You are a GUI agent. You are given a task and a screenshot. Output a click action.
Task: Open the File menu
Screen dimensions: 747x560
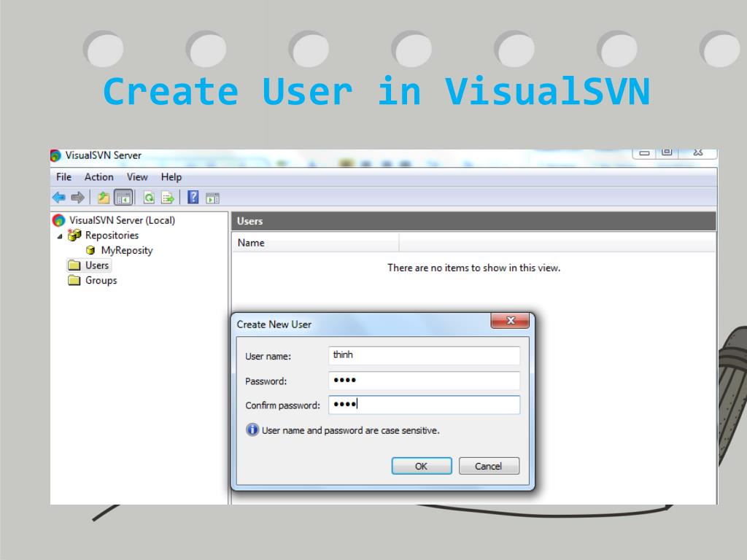(x=63, y=177)
